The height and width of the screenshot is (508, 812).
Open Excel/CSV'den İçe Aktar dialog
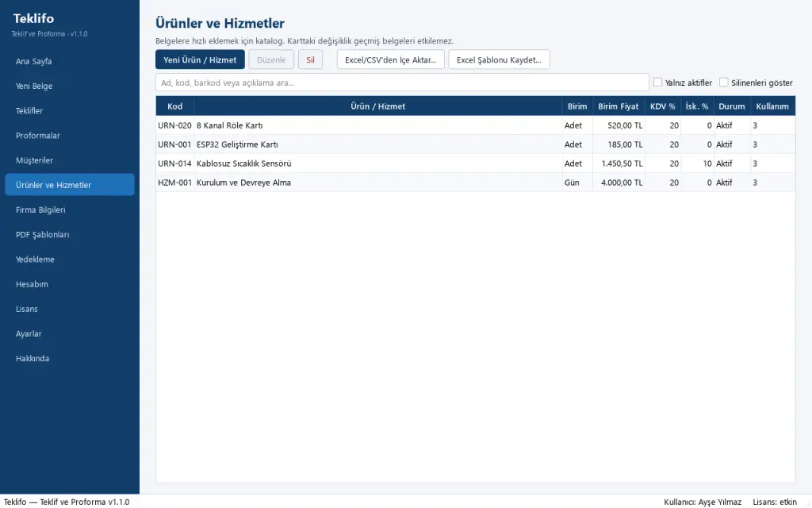pos(390,60)
